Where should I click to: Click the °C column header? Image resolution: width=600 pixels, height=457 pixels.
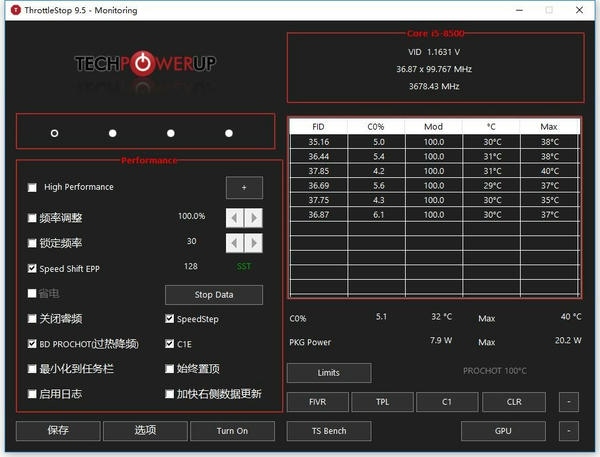[491, 127]
